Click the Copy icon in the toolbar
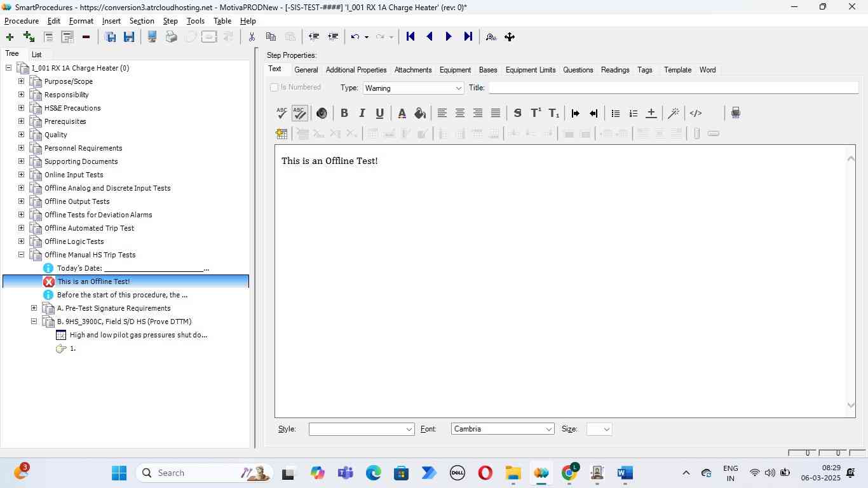 tap(271, 37)
